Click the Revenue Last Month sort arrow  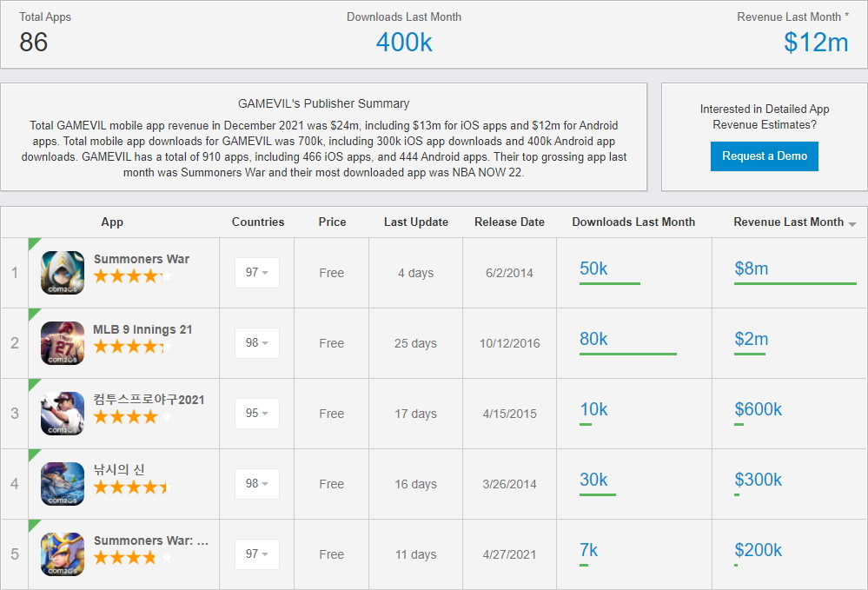pos(852,223)
